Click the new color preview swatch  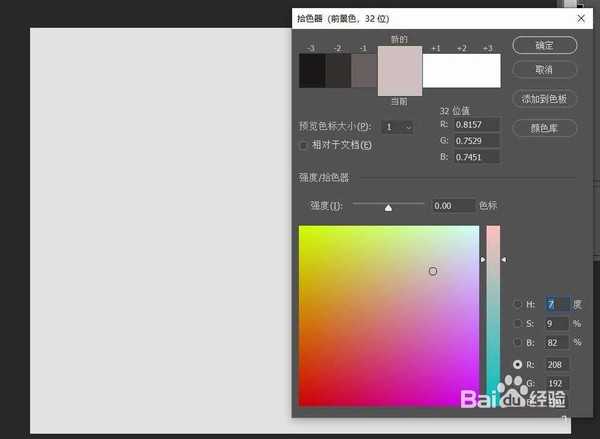(x=399, y=60)
